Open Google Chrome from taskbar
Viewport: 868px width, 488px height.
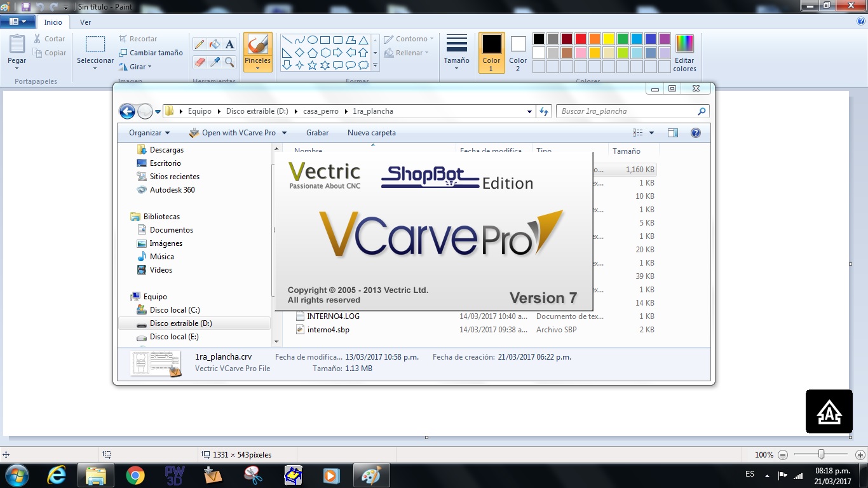coord(135,475)
